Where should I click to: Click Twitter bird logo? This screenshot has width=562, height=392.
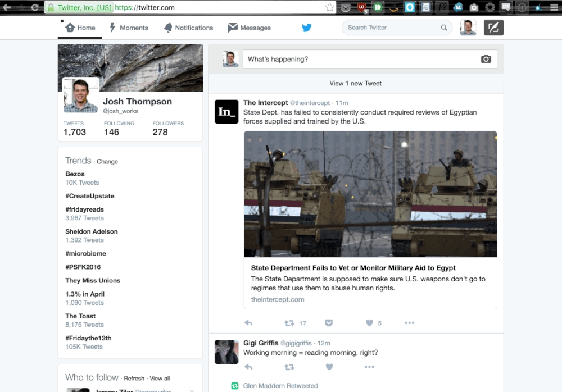[306, 28]
